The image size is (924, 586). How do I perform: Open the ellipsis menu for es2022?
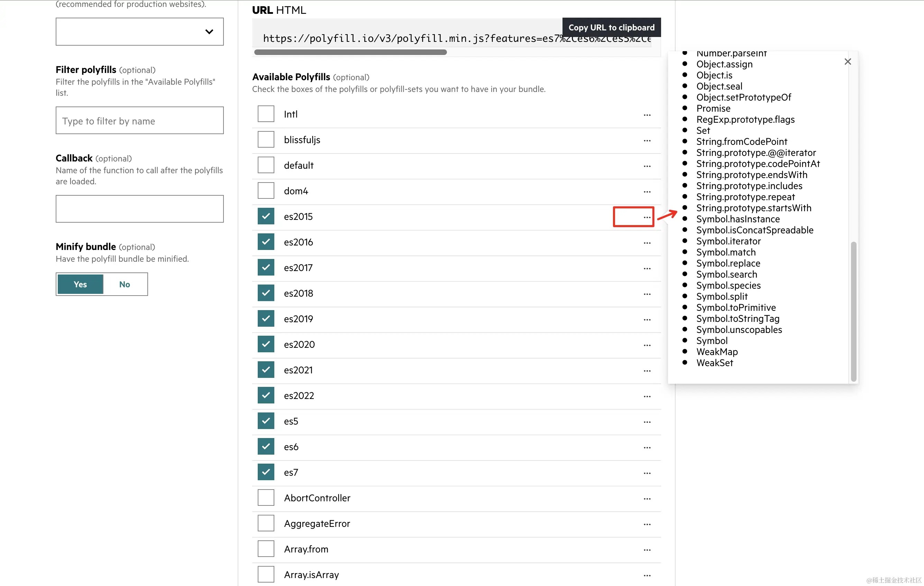click(x=647, y=396)
